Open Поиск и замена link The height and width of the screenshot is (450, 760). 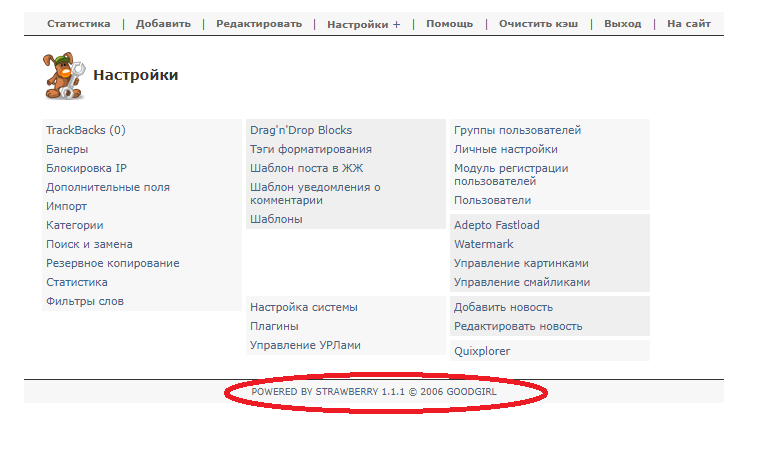(89, 244)
